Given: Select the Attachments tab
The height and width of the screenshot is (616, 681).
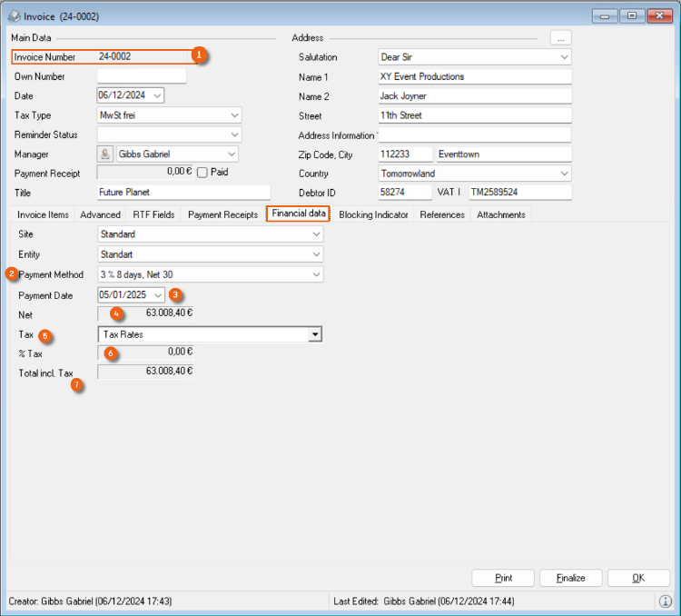Looking at the screenshot, I should pyautogui.click(x=500, y=214).
